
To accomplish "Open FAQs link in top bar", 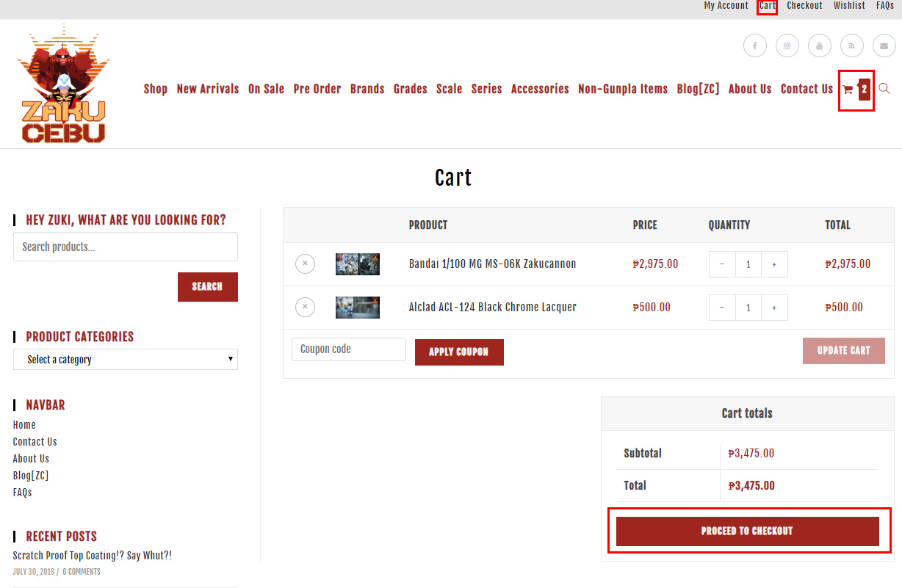I will pos(885,6).
